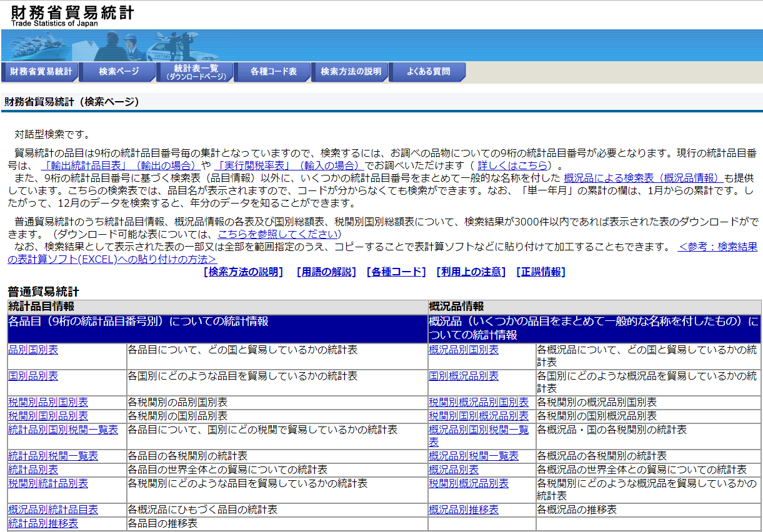Open 概況品による検索表(概況品情報) link
763x532 pixels.
pos(644,178)
